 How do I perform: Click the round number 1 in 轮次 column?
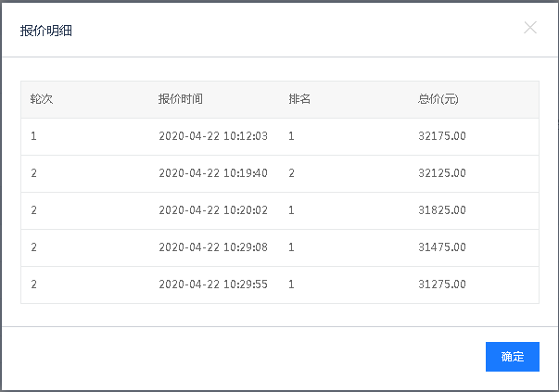pyautogui.click(x=33, y=136)
